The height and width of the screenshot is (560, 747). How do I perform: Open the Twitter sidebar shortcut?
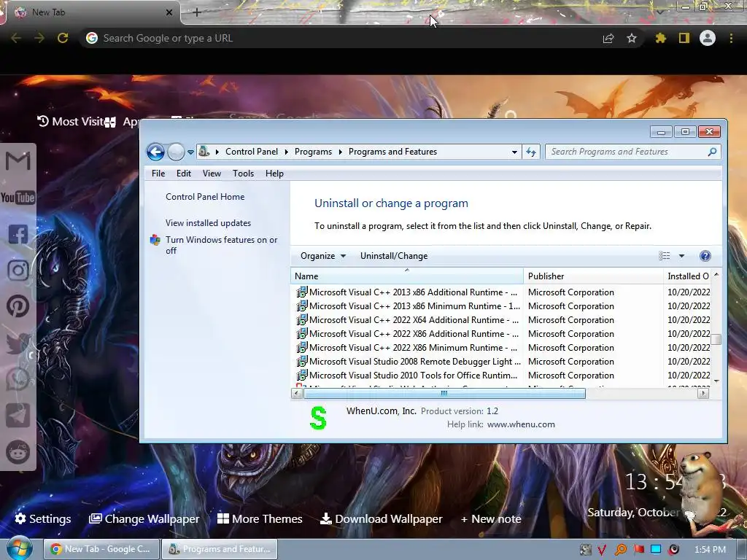click(18, 343)
